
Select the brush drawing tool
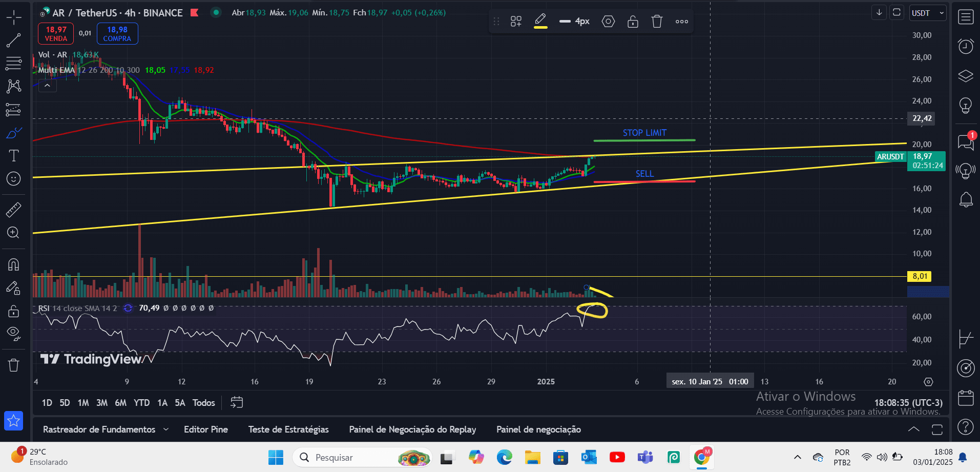(x=14, y=133)
